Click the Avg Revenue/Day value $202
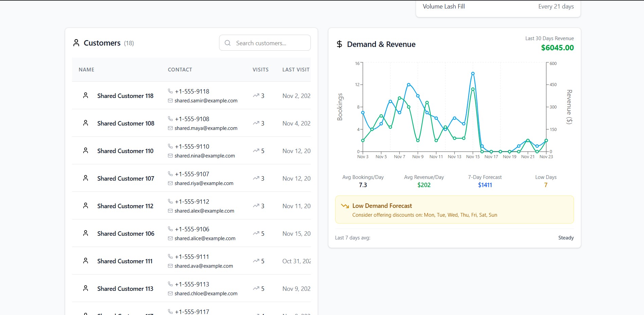Screen dimensions: 644x315 (424, 185)
